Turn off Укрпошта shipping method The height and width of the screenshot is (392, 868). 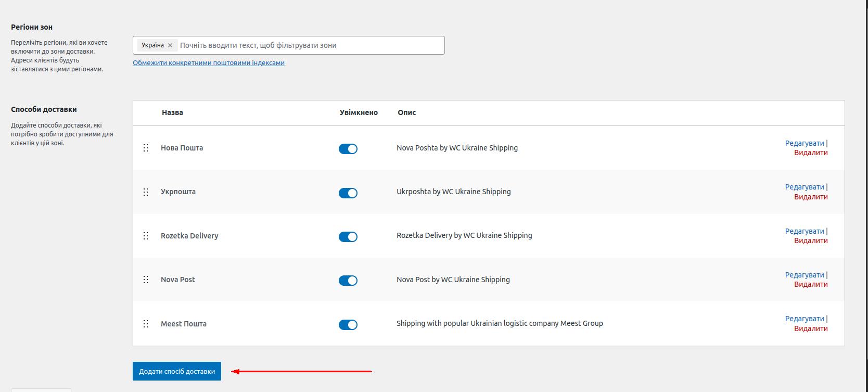pos(348,193)
